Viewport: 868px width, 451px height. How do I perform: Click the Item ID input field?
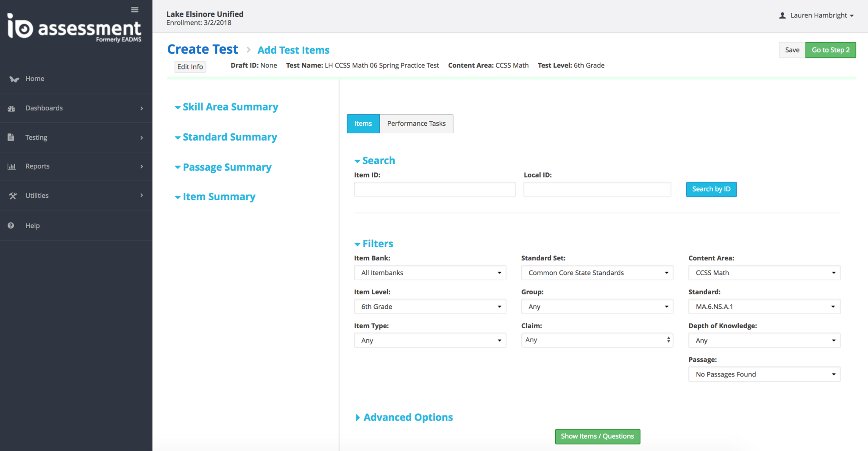tap(435, 189)
